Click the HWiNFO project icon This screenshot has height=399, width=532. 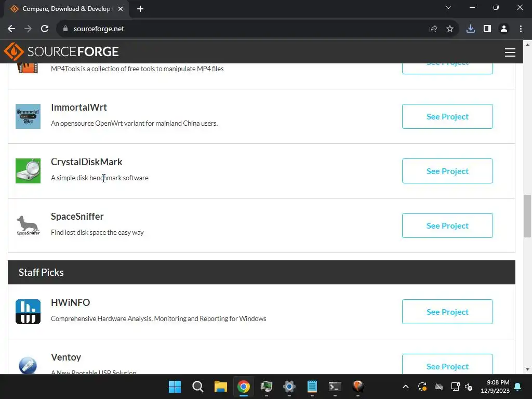[x=28, y=312]
